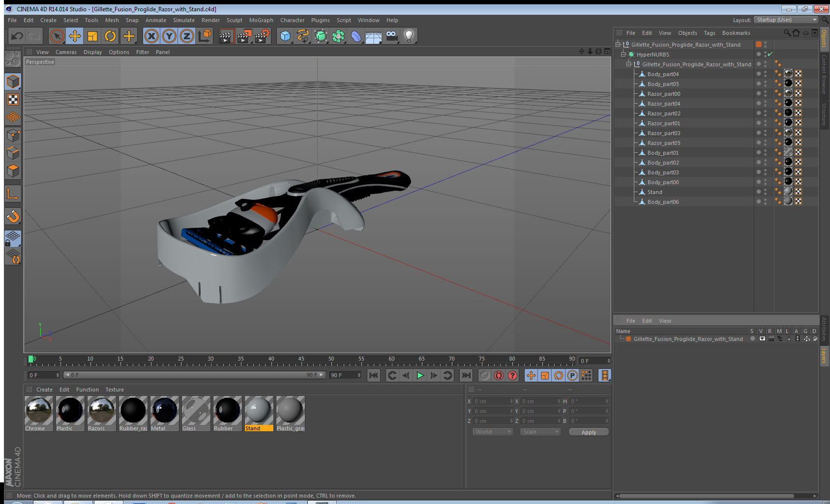Screen dimensions: 830x504
Task: Activate the Scale tool in top toolbar
Action: pos(92,36)
